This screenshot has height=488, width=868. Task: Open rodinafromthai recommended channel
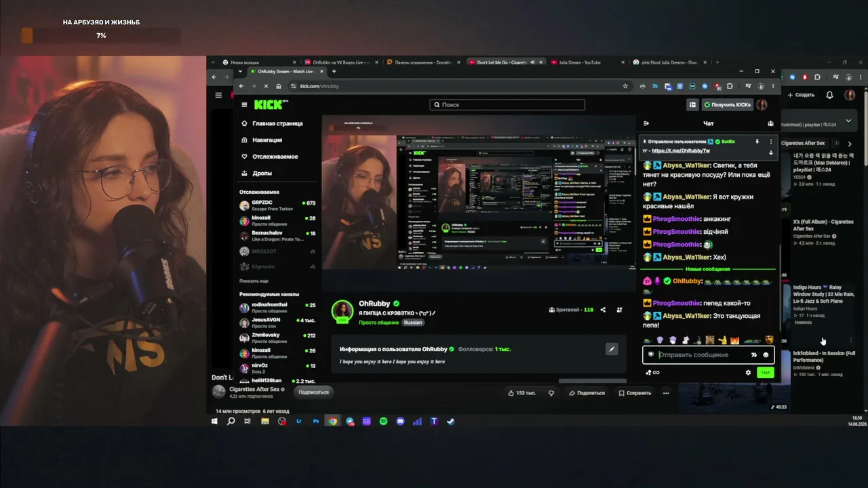277,307
